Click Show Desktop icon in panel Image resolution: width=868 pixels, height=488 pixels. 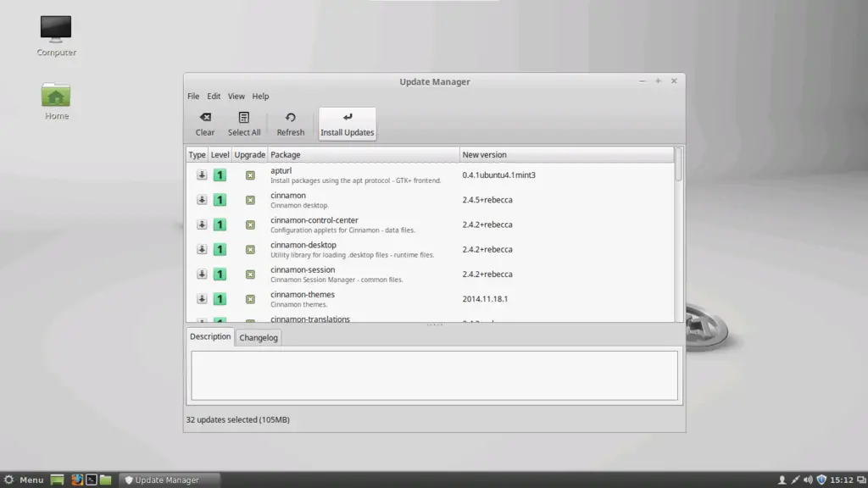[x=57, y=480]
